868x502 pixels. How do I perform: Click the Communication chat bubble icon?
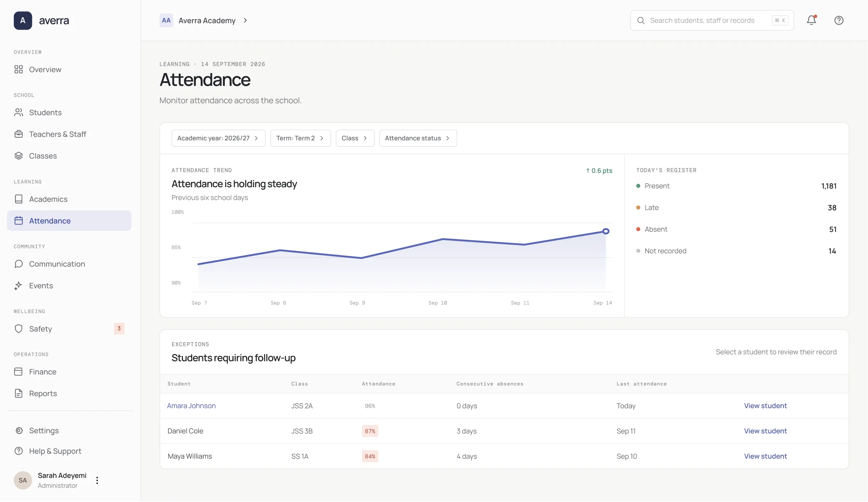(x=18, y=264)
